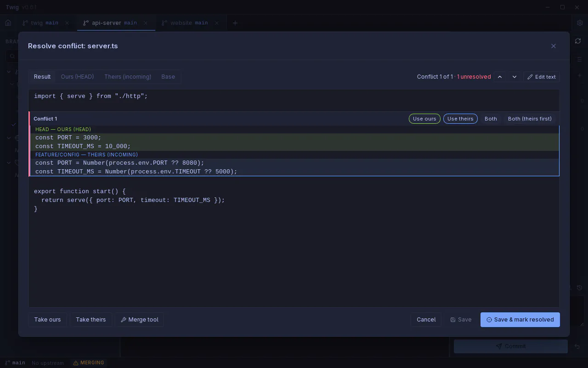Click the main branch in status bar
This screenshot has height=368, width=588.
point(15,363)
